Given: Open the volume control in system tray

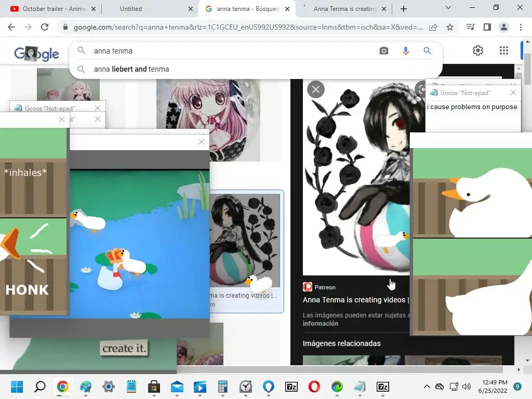Looking at the screenshot, I should (x=467, y=387).
